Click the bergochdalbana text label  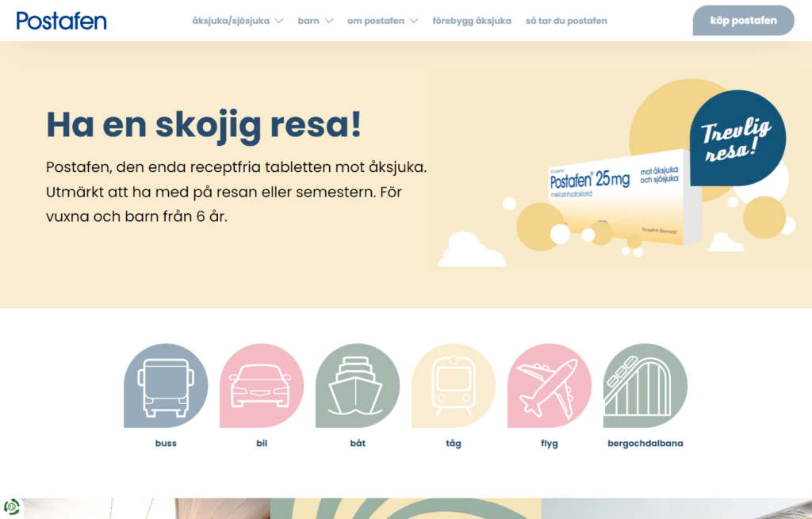[645, 444]
